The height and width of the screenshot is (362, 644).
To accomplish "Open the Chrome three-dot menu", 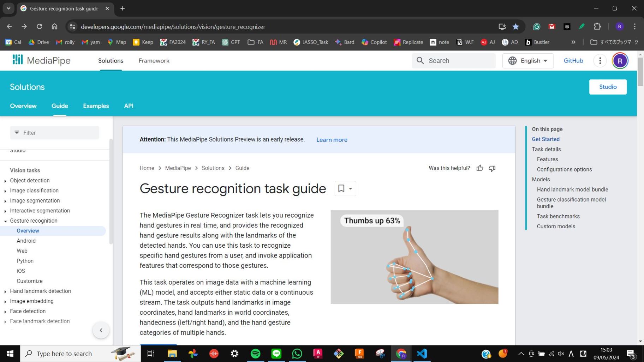I will [x=634, y=26].
